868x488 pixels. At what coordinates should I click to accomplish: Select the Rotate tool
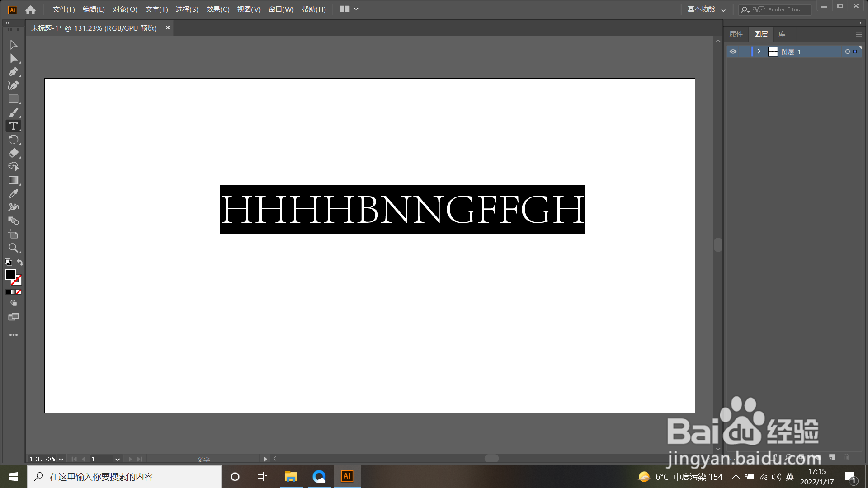(x=13, y=140)
